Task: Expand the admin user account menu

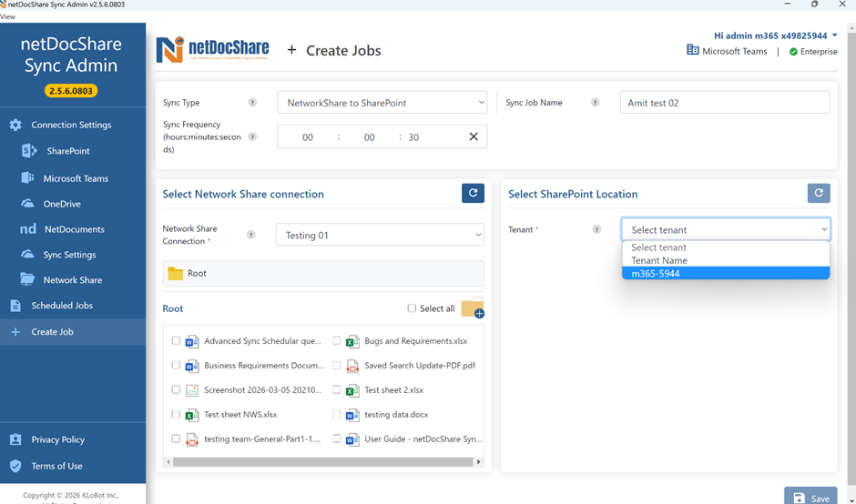Action: click(775, 35)
